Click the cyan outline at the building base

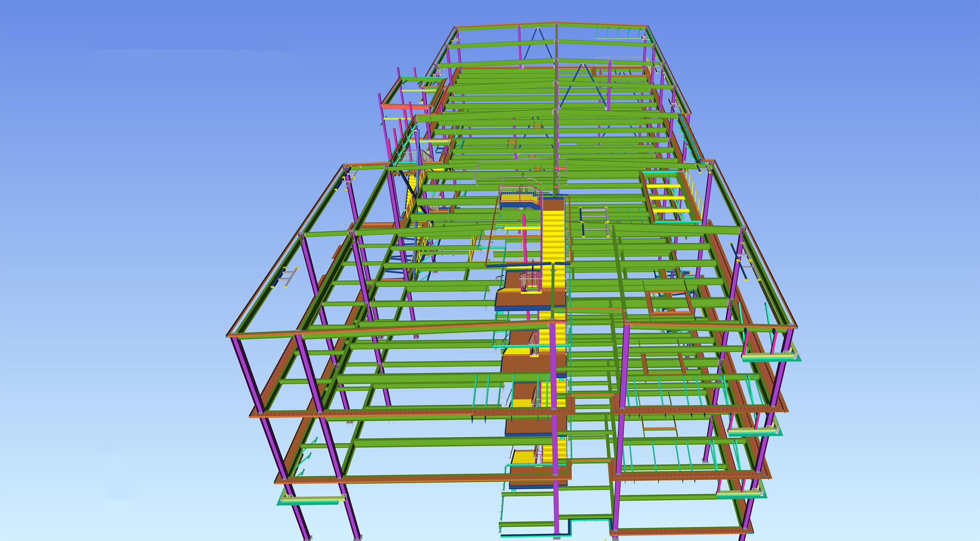tap(590, 520)
